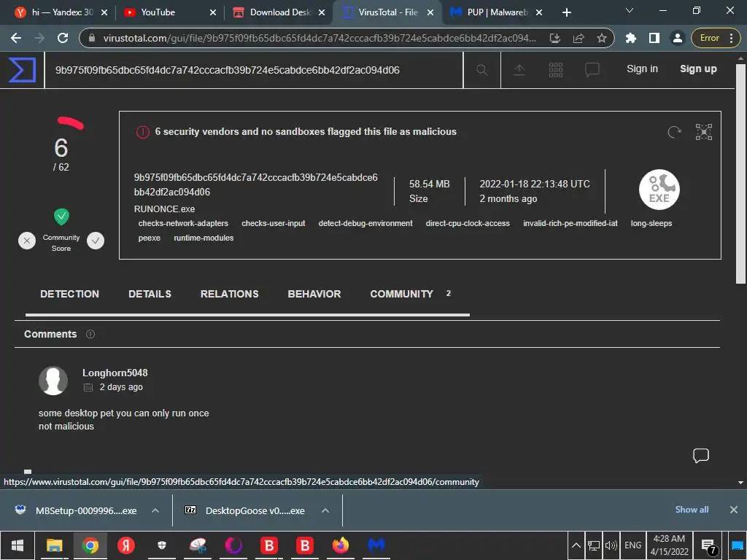
Task: Open the Windows Start menu
Action: [18, 545]
